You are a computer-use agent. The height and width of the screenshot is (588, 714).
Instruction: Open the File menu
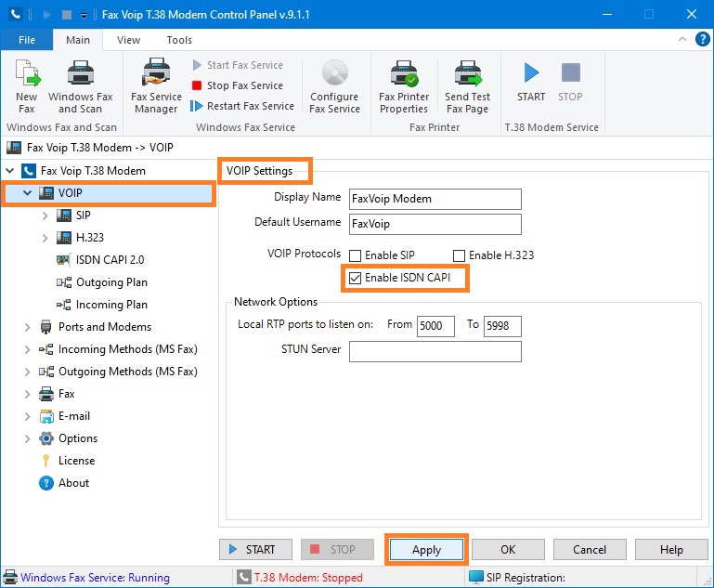tap(27, 40)
